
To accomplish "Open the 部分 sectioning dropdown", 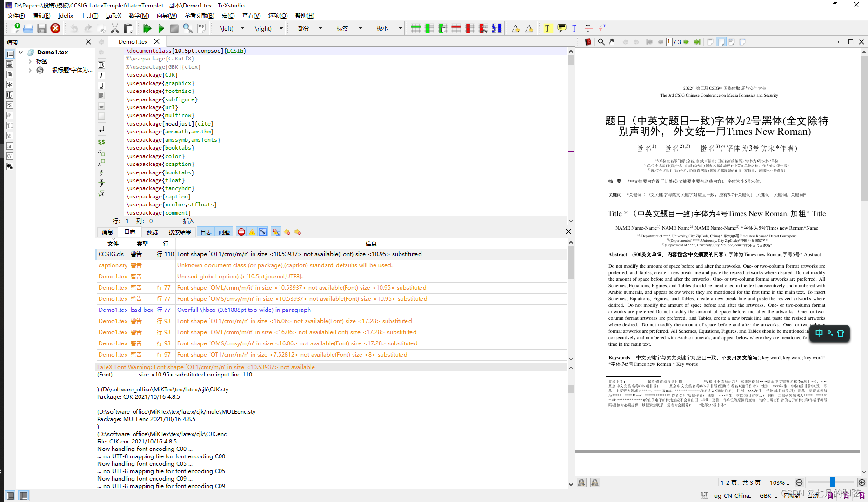I will click(320, 28).
